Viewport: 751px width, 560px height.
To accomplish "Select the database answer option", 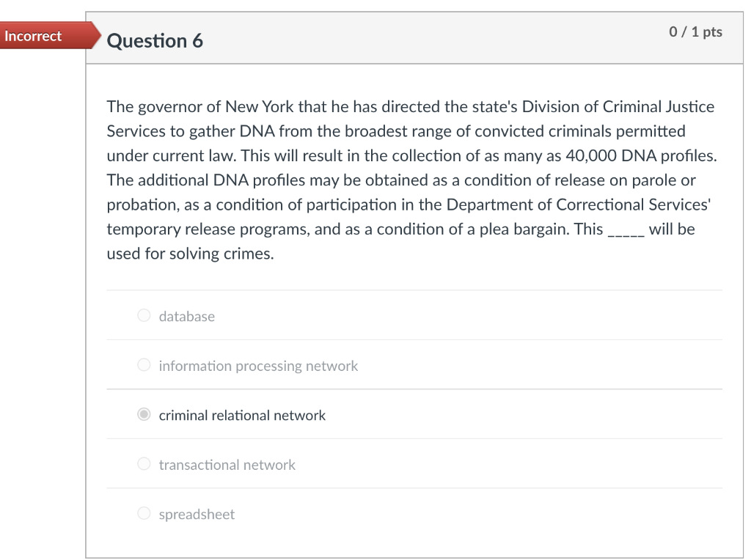I will pyautogui.click(x=144, y=315).
